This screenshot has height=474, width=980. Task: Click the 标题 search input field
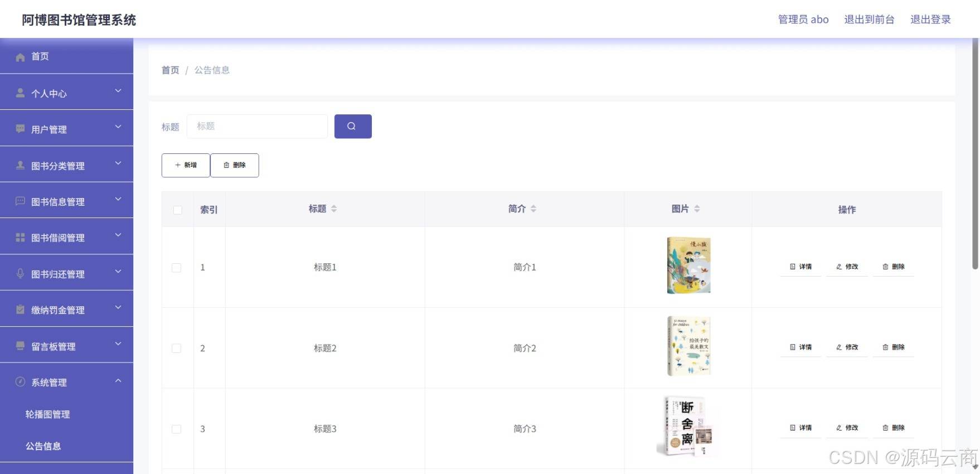pos(257,126)
